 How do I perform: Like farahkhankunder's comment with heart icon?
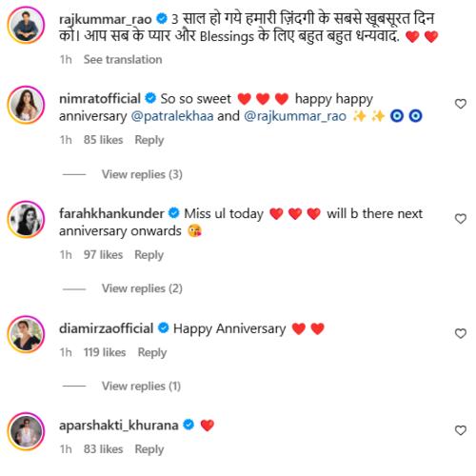coord(461,219)
